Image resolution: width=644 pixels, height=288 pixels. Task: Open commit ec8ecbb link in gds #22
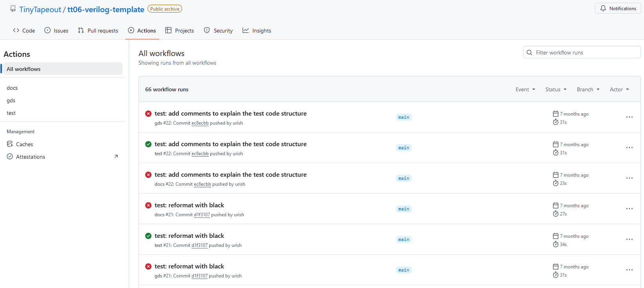(x=200, y=123)
